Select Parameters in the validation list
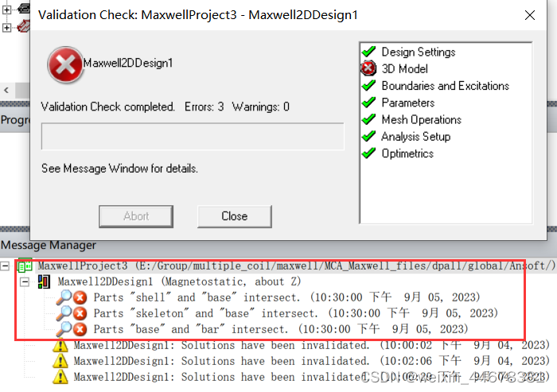This screenshot has width=557, height=392. coord(408,103)
